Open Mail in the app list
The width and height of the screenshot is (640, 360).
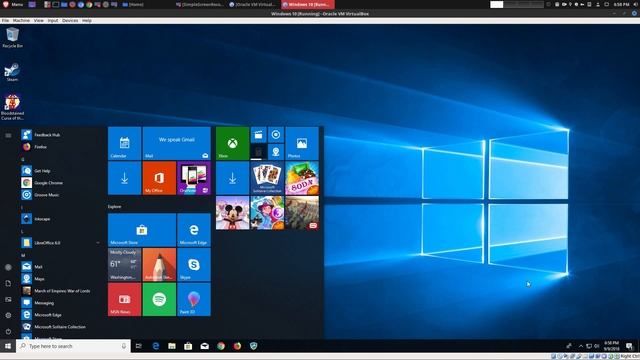click(61, 267)
